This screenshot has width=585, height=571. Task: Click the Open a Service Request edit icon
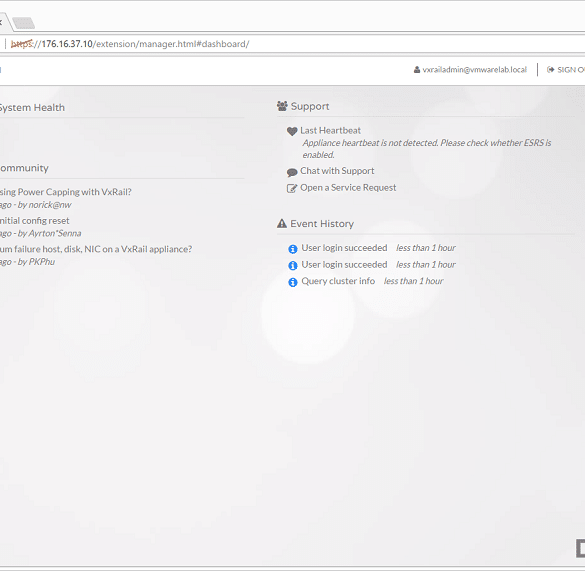tap(292, 188)
